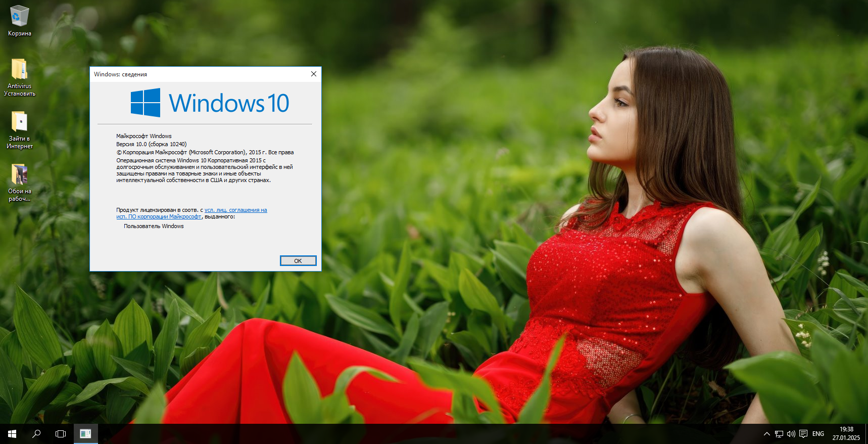Close the Windows: сведения dialog
The image size is (868, 444).
(x=314, y=74)
